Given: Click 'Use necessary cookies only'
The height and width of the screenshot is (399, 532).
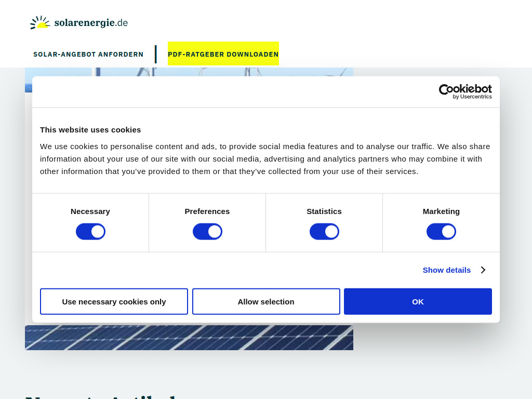Looking at the screenshot, I should [114, 301].
